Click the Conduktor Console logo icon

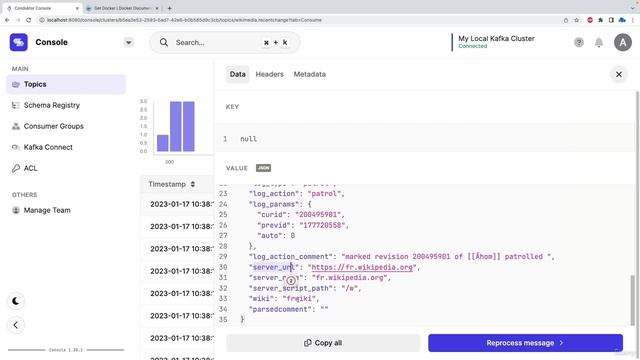[19, 42]
